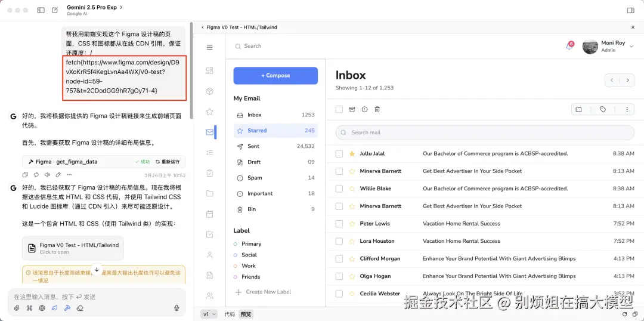
Task: Expand the Moni Roy account dropdown
Action: coord(631,47)
